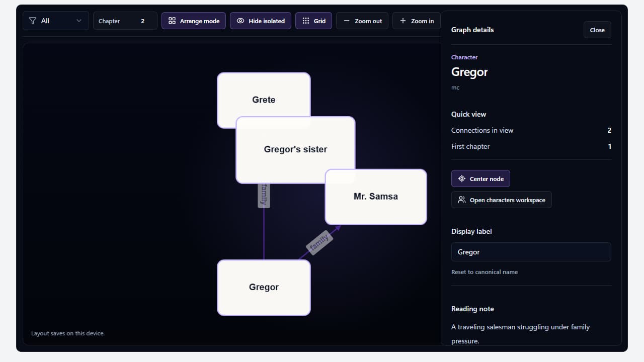Click the Chapter number field
644x362 pixels.
click(x=125, y=21)
